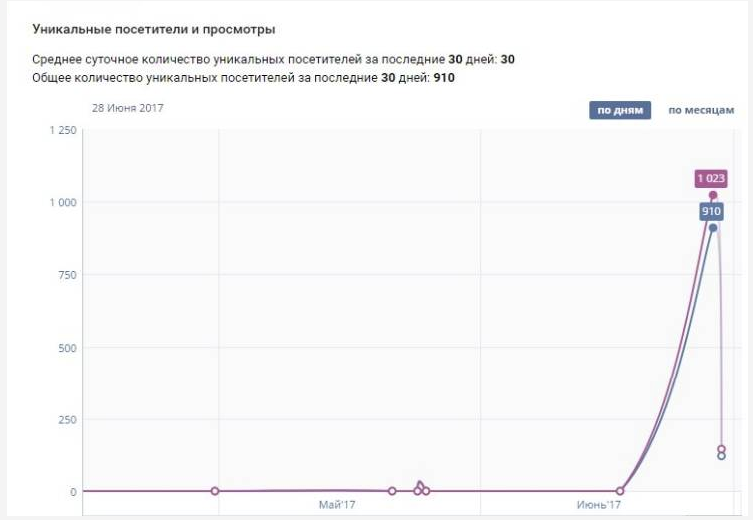Click the 1 000 y-axis label

[x=62, y=203]
